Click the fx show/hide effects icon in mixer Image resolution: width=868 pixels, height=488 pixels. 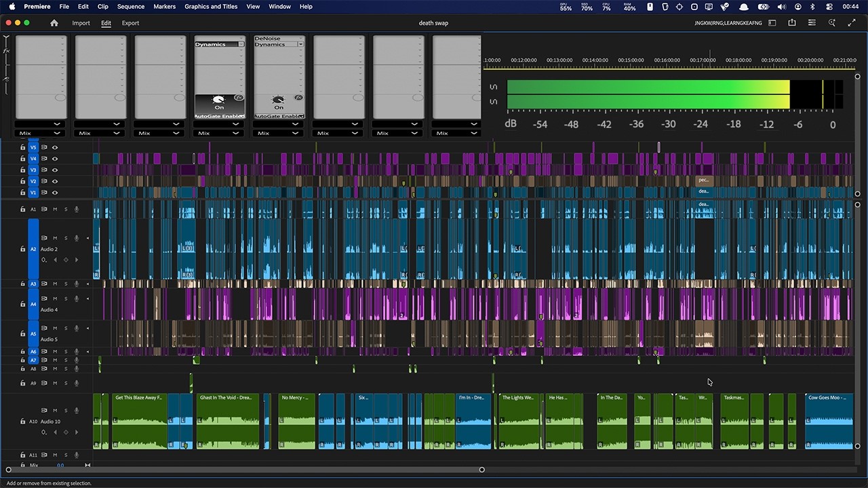tap(6, 51)
